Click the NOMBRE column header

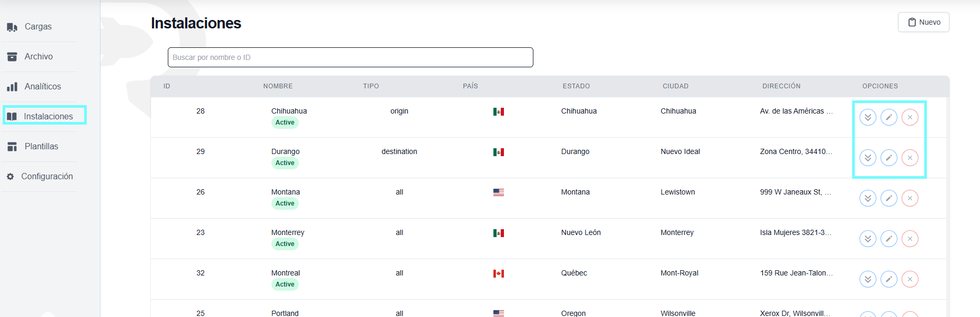(278, 86)
